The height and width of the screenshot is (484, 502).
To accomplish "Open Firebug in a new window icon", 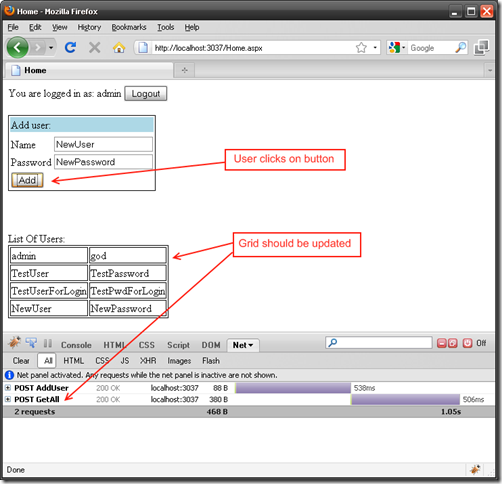I will point(453,343).
